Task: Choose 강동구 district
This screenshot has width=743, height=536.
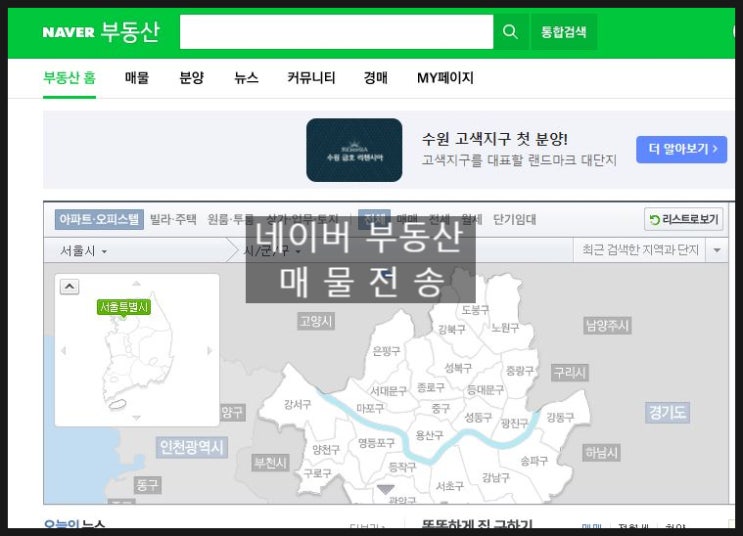Action: (561, 417)
